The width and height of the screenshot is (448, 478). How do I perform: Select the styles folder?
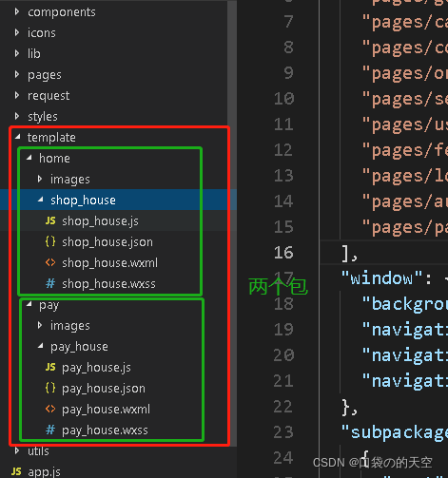pos(43,117)
